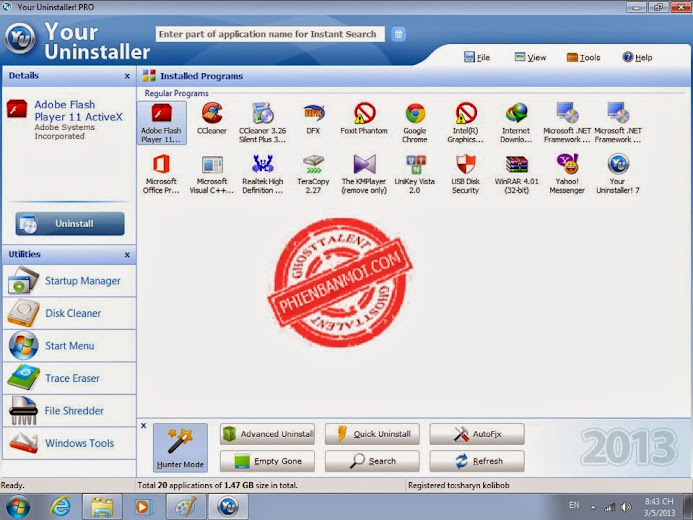693x520 pixels.
Task: Open Windows Tools utility
Action: tap(69, 443)
